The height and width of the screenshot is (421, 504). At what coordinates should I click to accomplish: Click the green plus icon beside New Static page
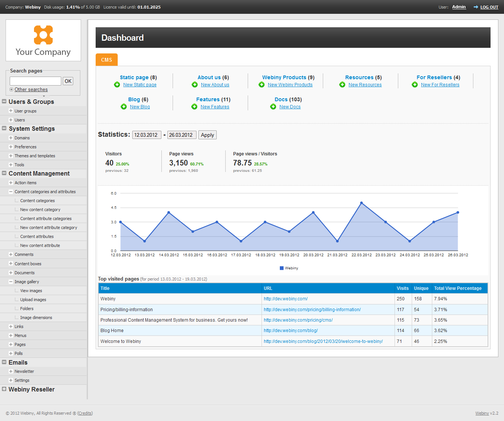[x=117, y=85]
